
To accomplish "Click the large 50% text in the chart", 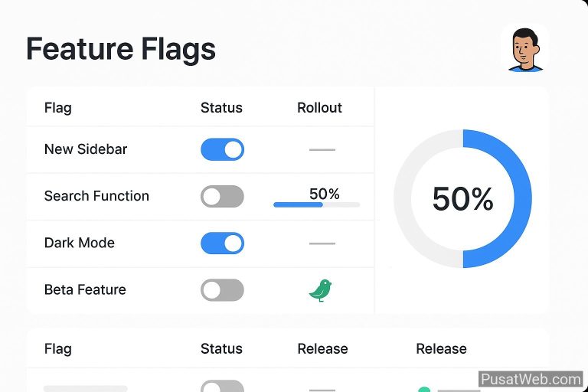I will (x=462, y=199).
